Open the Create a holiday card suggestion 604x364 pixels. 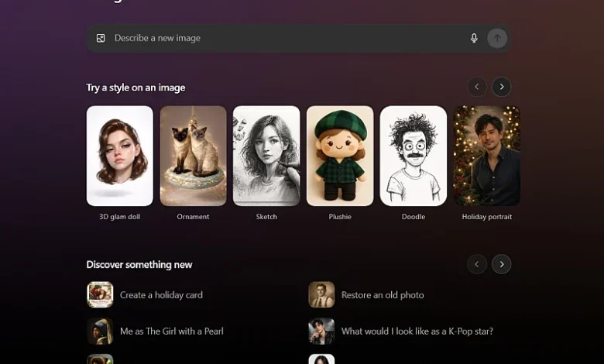pyautogui.click(x=161, y=295)
